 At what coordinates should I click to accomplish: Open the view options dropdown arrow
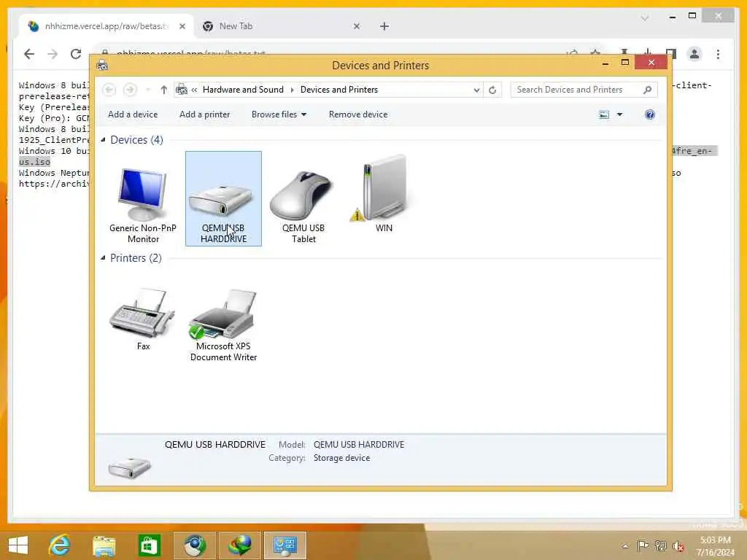tap(619, 114)
